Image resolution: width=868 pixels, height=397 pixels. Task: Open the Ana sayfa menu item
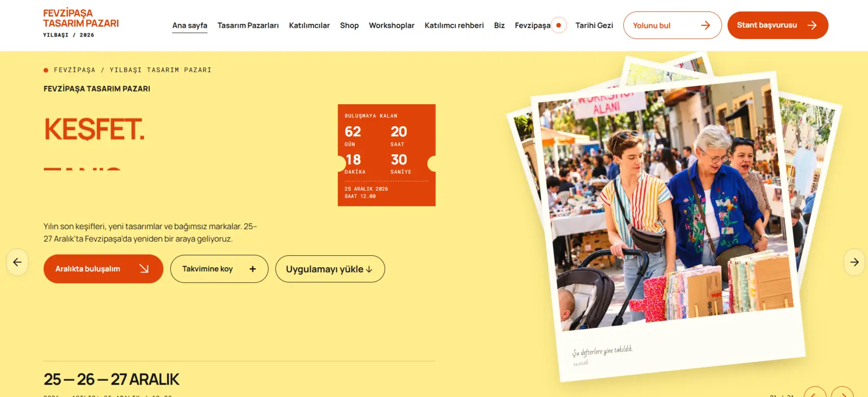[x=190, y=26]
